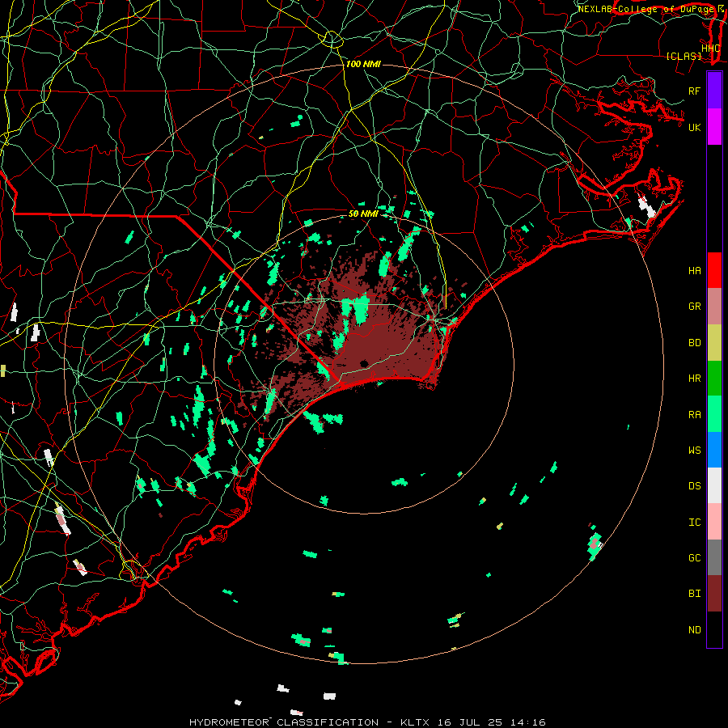Click the KLTX radar site identifier
The width and height of the screenshot is (728, 728).
[x=414, y=722]
